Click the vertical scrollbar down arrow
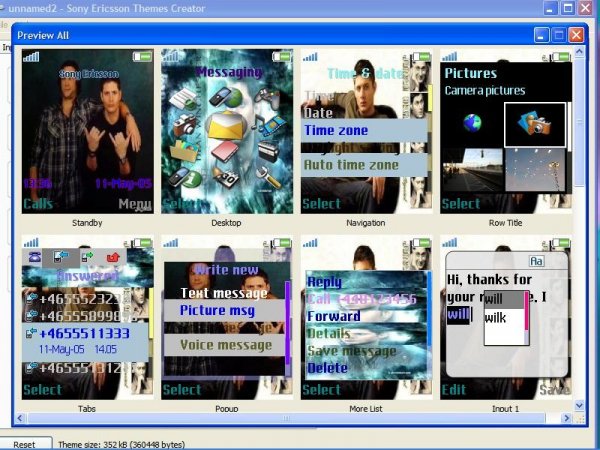This screenshot has width=600, height=450. coord(580,405)
